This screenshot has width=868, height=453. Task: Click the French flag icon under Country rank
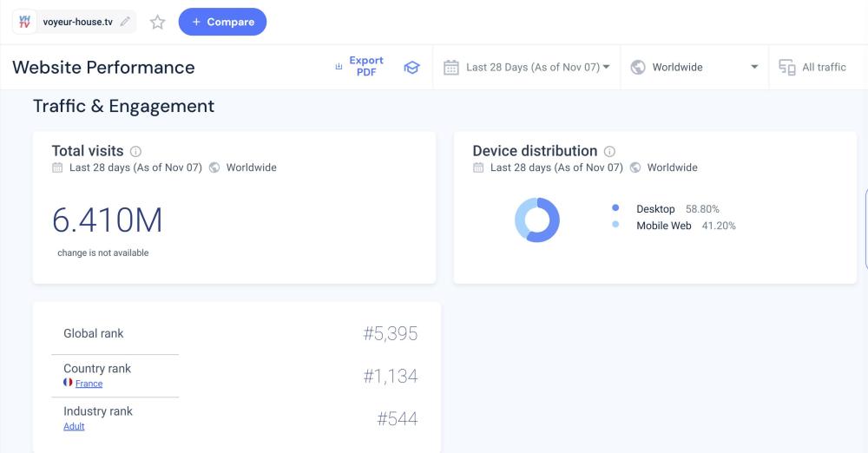coord(68,383)
